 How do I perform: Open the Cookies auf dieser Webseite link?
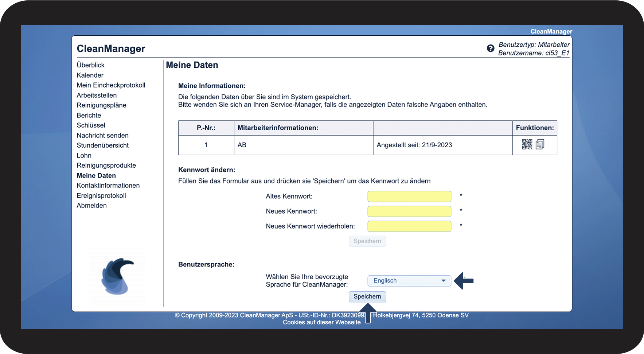tap(321, 322)
